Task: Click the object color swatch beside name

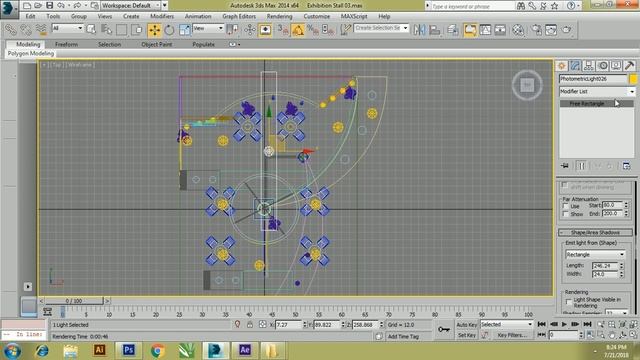Action: 633,79
